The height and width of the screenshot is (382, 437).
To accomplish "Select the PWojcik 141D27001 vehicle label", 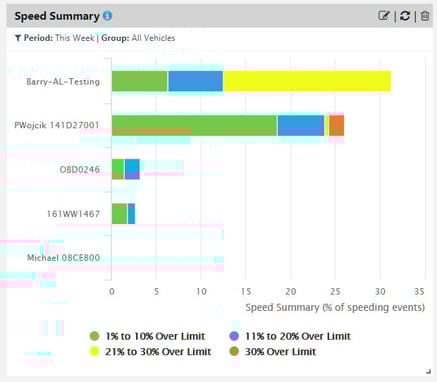I will coord(57,125).
